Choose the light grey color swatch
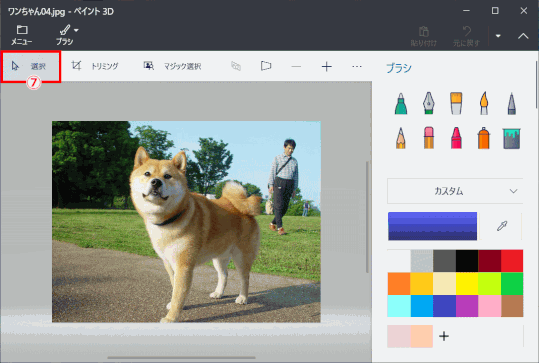 click(x=422, y=261)
